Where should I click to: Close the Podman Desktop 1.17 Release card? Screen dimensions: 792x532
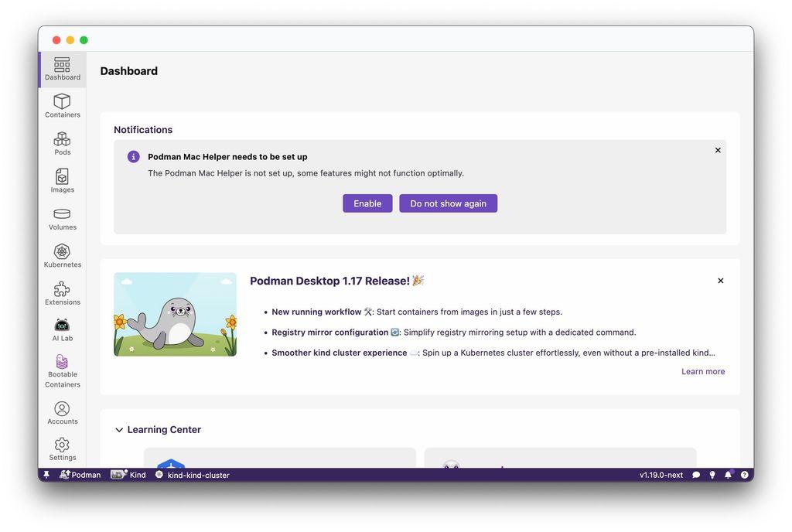pos(721,281)
